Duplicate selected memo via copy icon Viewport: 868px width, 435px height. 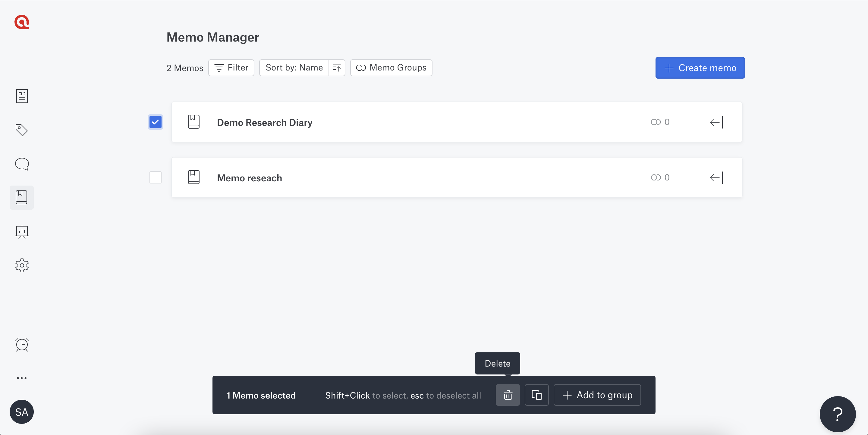click(x=536, y=395)
